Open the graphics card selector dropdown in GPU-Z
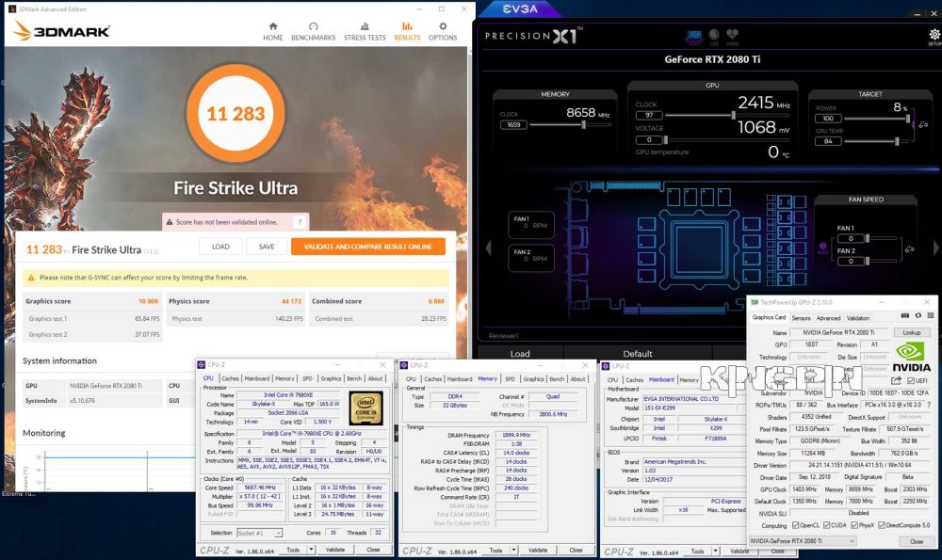This screenshot has width=942, height=560. 851,541
